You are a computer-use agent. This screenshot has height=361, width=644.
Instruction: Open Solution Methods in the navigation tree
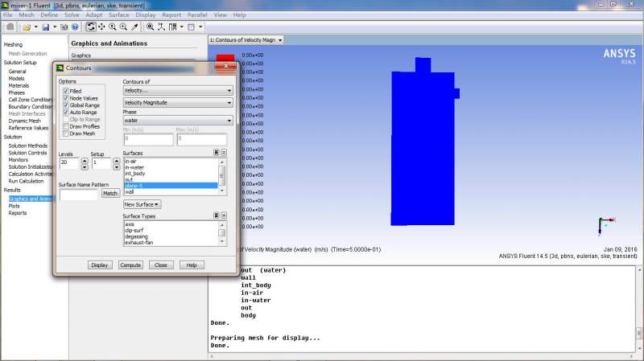(x=28, y=146)
